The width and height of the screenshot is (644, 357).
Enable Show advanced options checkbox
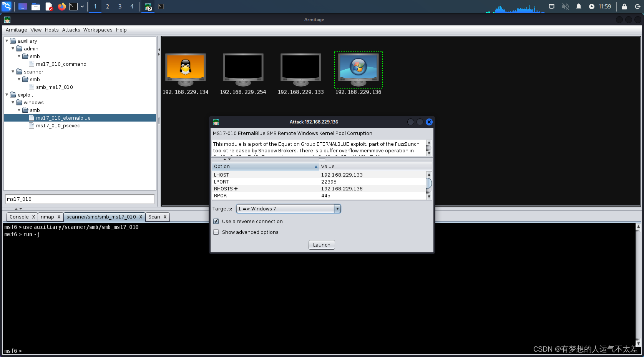coord(216,232)
